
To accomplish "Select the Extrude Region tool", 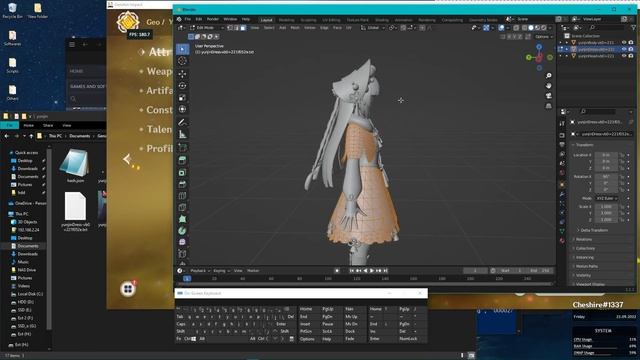I will (x=182, y=160).
